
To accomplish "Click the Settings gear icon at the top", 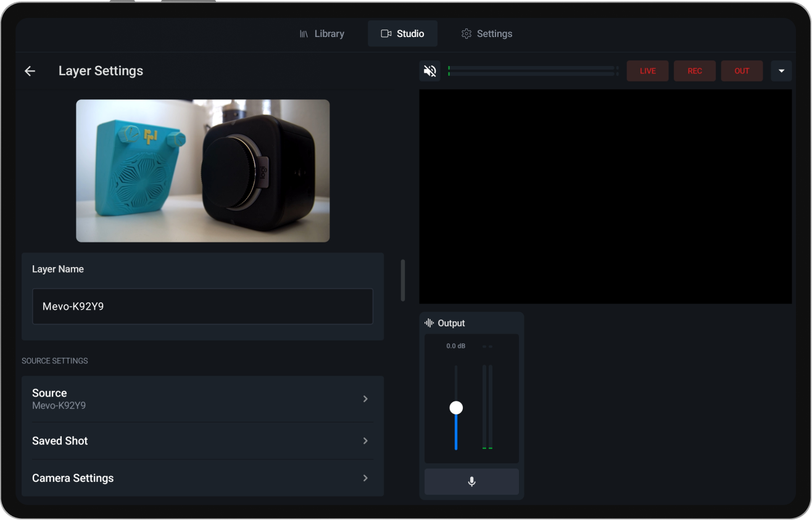I will pyautogui.click(x=466, y=33).
